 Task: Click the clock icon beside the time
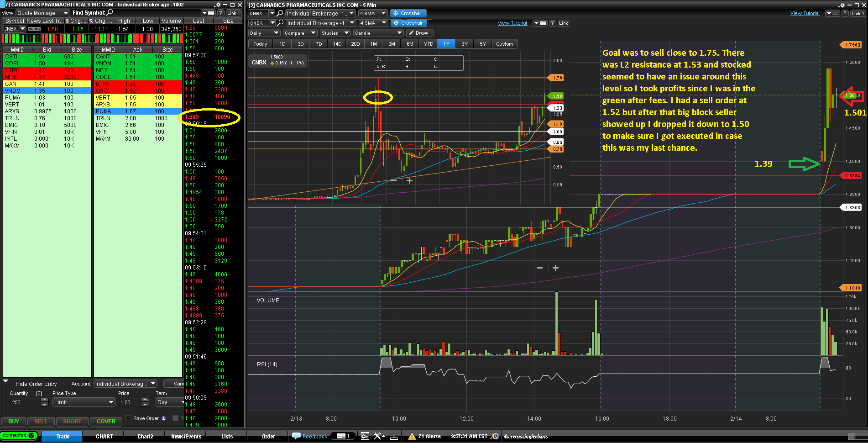click(x=495, y=436)
